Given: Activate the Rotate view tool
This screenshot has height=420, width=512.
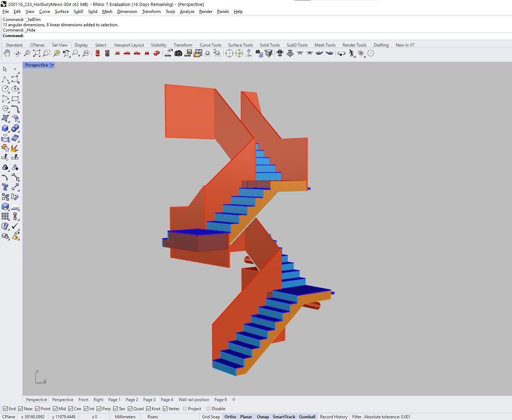Looking at the screenshot, I should click(16, 53).
